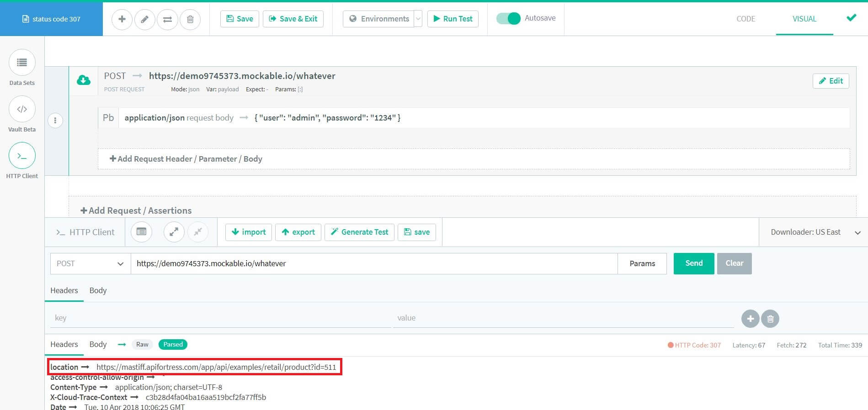Click the Run Test button

coord(453,19)
